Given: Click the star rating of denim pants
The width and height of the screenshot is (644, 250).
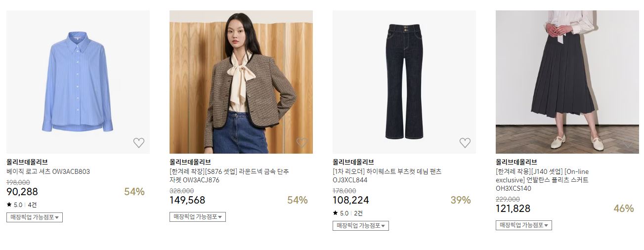Looking at the screenshot, I should coord(341,213).
